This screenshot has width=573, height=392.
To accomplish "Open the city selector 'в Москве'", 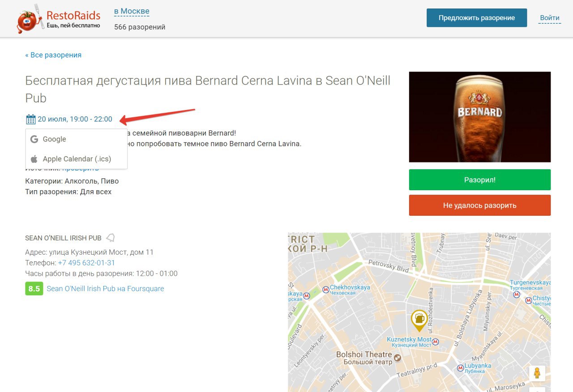I will coord(132,11).
